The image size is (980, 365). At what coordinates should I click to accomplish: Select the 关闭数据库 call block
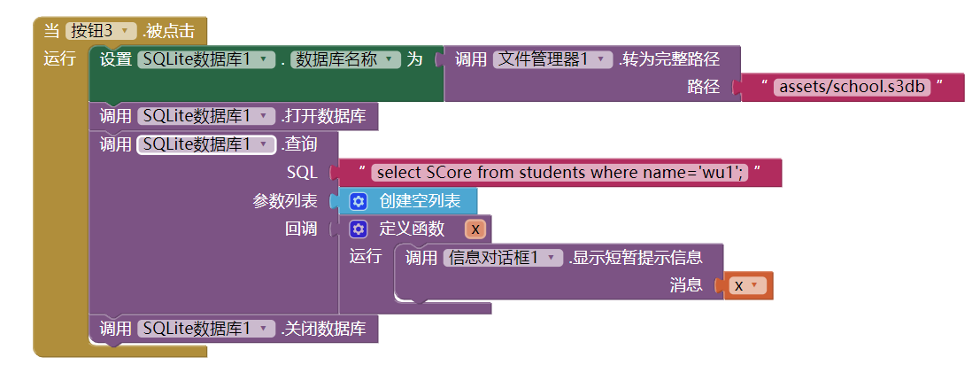pyautogui.click(x=233, y=330)
